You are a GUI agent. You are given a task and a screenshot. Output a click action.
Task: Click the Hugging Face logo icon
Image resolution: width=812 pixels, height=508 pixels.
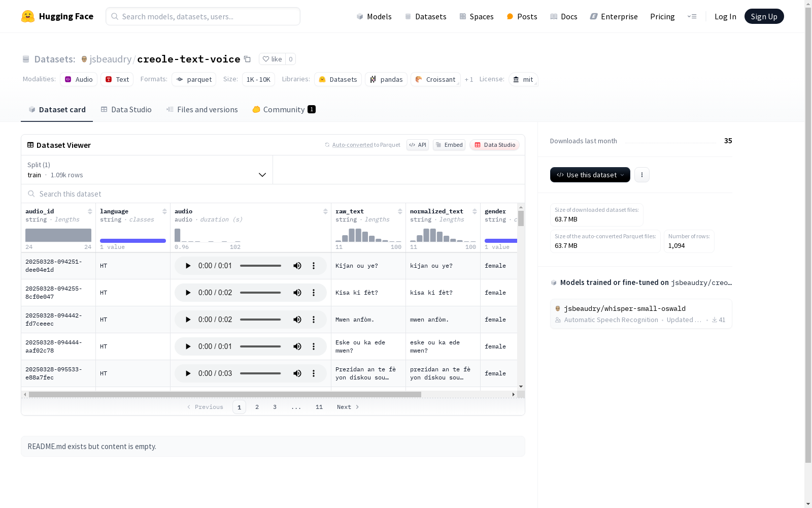(28, 16)
